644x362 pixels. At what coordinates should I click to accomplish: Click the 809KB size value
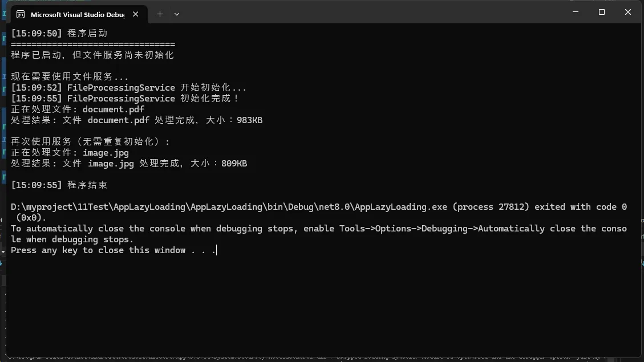[x=234, y=164]
